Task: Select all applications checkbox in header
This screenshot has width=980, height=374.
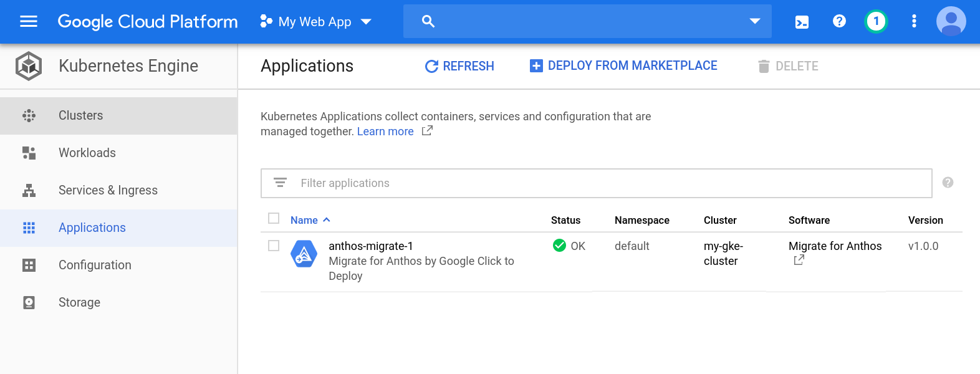Action: [274, 218]
